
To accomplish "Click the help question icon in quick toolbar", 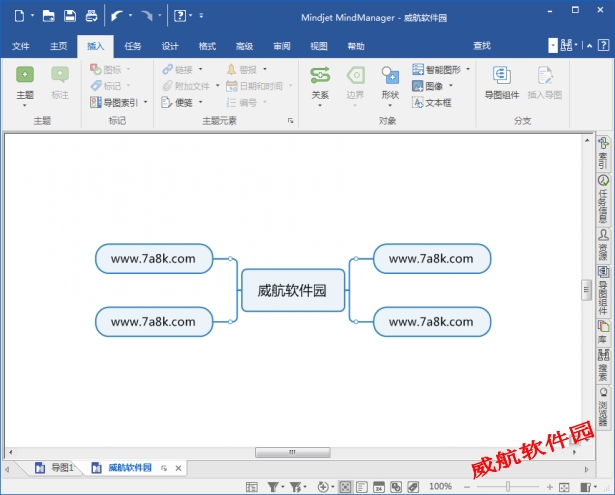I will [180, 16].
